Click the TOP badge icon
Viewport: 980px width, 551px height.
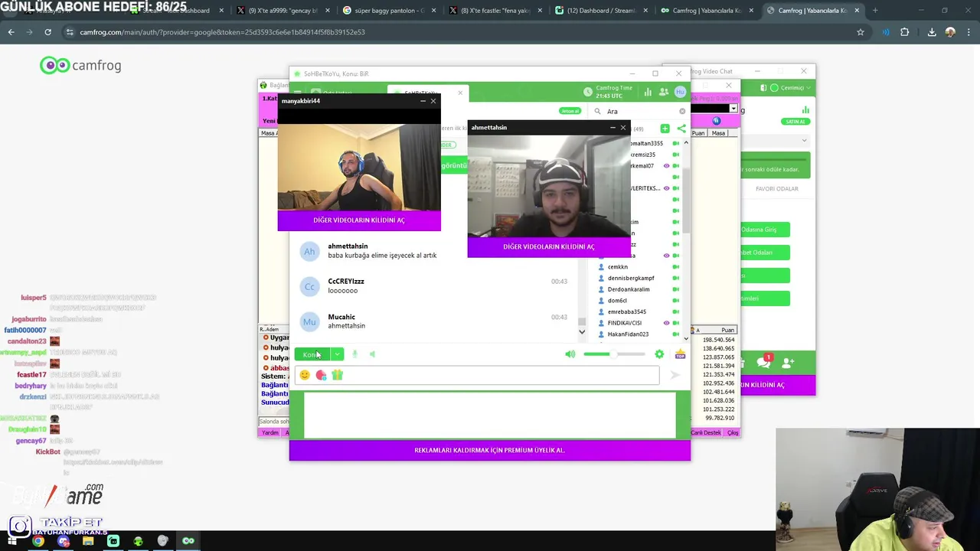[x=680, y=354]
